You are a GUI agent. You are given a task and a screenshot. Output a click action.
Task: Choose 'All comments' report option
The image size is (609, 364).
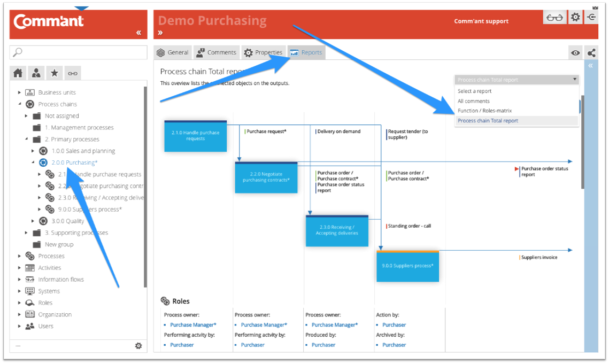click(517, 101)
